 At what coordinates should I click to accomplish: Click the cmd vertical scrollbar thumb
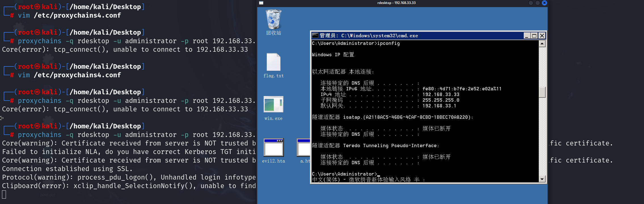(542, 92)
